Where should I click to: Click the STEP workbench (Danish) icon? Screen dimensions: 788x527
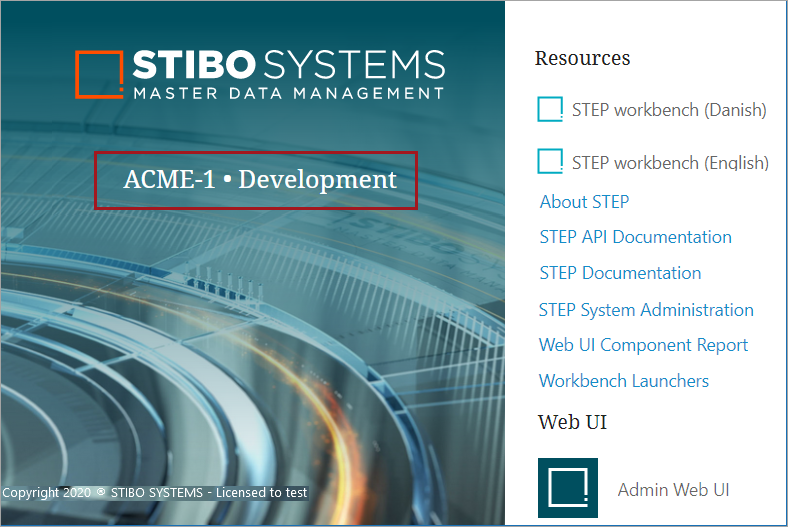point(550,109)
